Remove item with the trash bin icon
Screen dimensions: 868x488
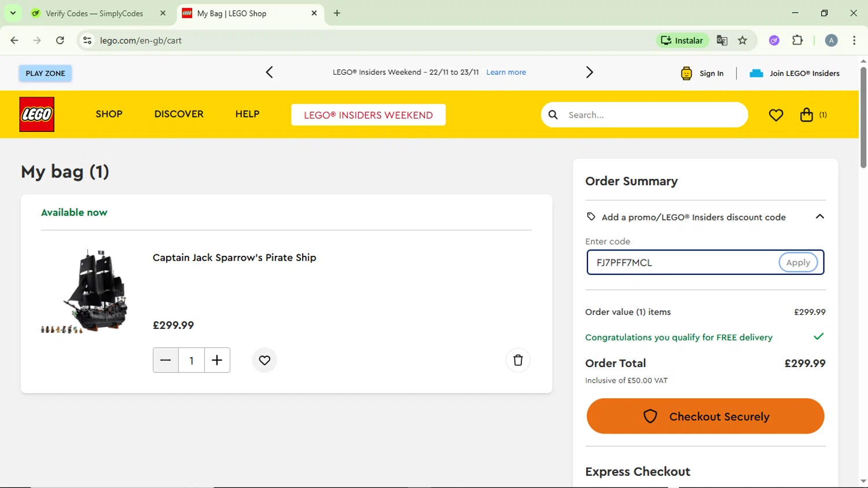pyautogui.click(x=518, y=360)
